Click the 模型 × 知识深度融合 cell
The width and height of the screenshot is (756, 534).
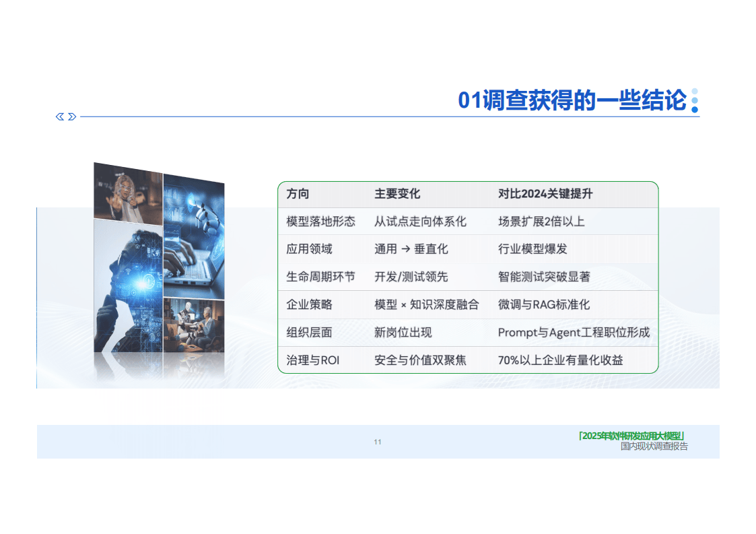point(426,304)
